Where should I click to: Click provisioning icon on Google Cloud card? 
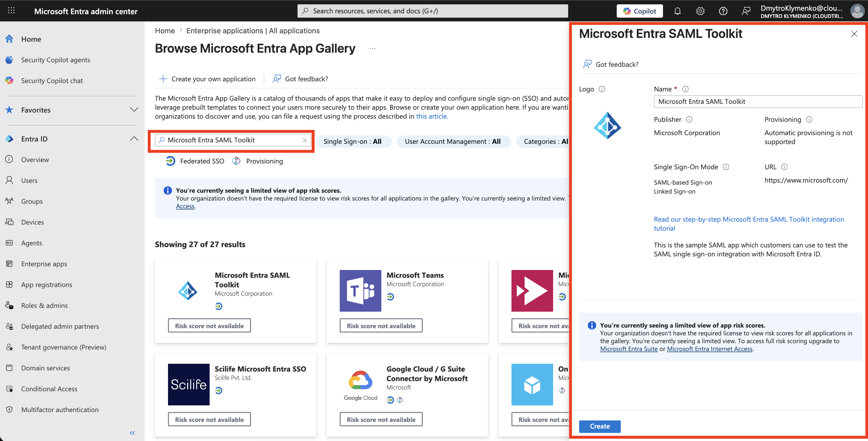point(400,400)
